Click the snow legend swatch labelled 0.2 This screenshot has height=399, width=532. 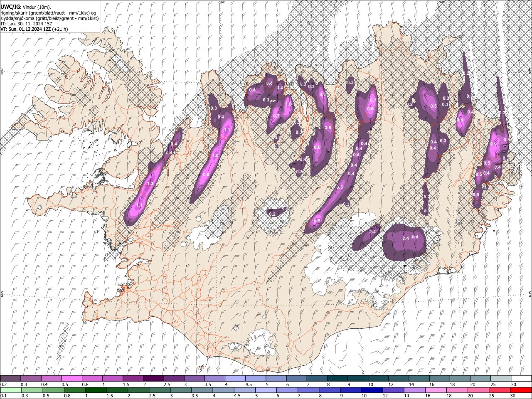[x=11, y=379]
